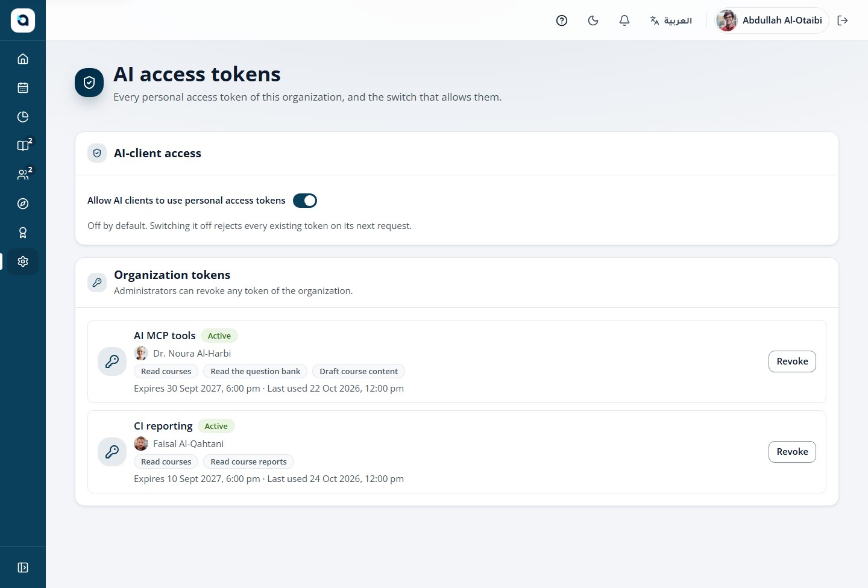
Task: Click Draft course content tag
Action: (x=359, y=371)
